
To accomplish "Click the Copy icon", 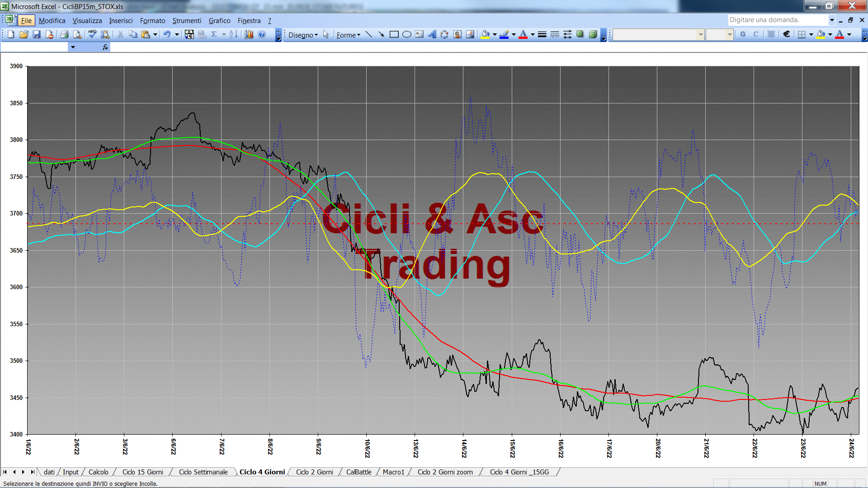I will (x=133, y=35).
